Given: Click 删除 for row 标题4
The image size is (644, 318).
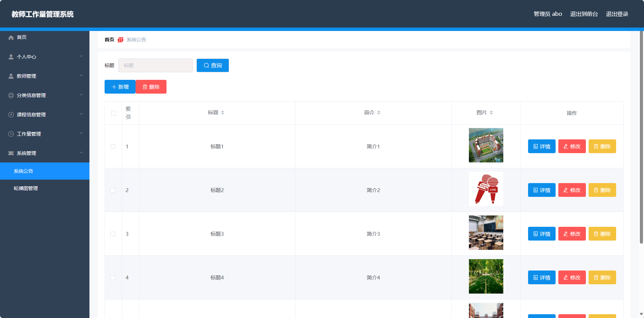Looking at the screenshot, I should point(602,277).
